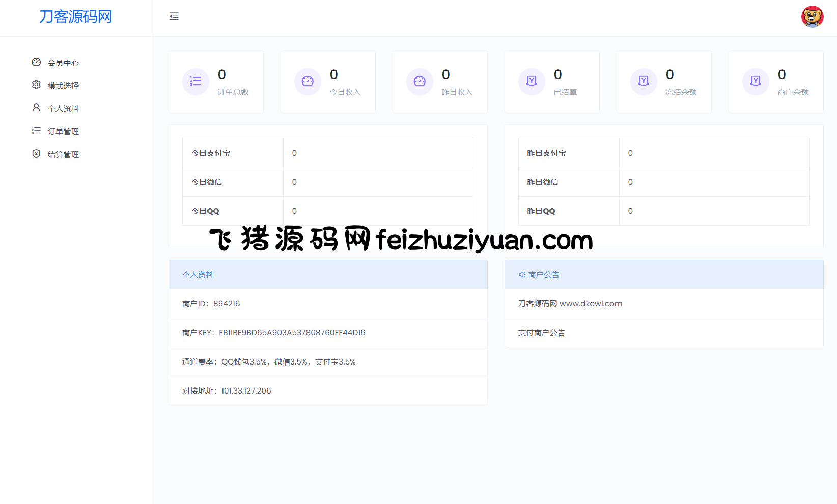Click the 模式选择 gear icon
The image size is (837, 504).
(x=36, y=85)
